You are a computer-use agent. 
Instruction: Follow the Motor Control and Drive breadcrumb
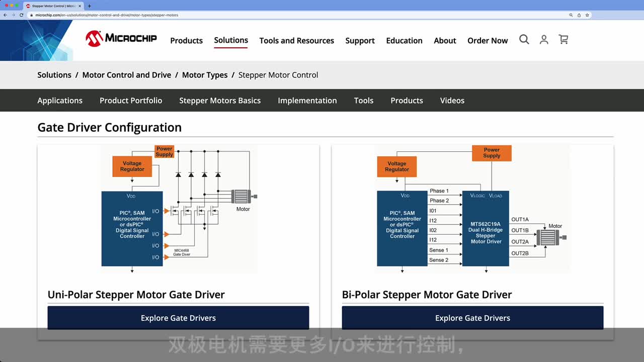tap(126, 75)
